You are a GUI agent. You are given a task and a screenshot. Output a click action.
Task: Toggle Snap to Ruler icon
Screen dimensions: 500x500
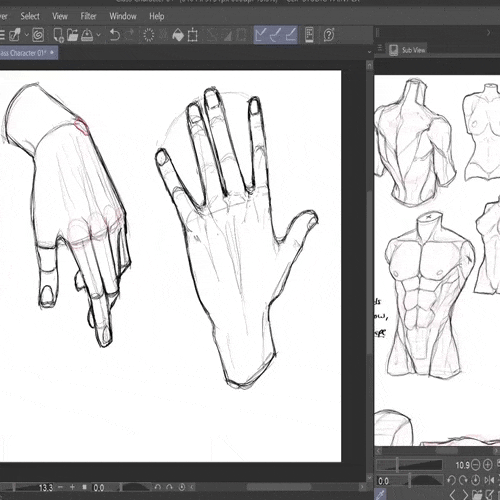261,35
